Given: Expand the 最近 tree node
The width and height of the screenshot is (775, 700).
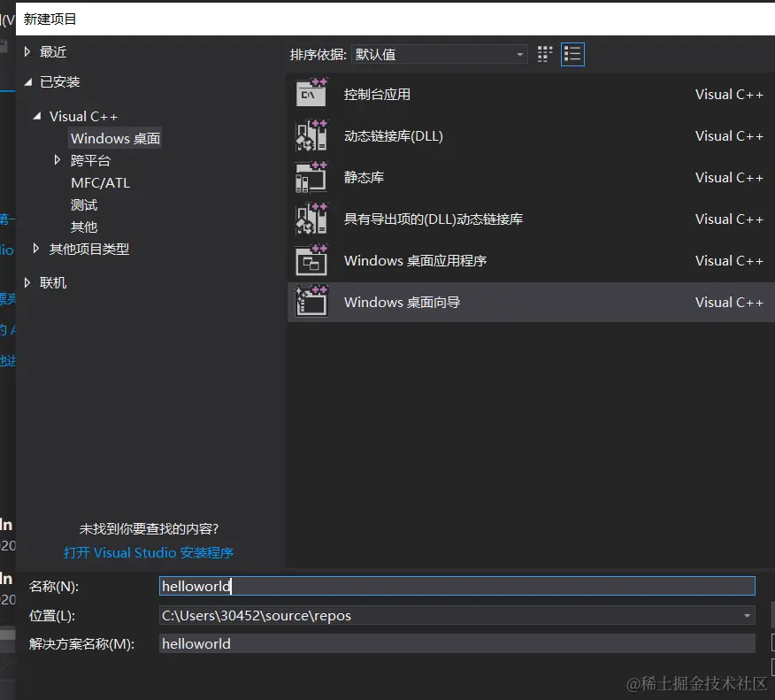Looking at the screenshot, I should [x=27, y=52].
